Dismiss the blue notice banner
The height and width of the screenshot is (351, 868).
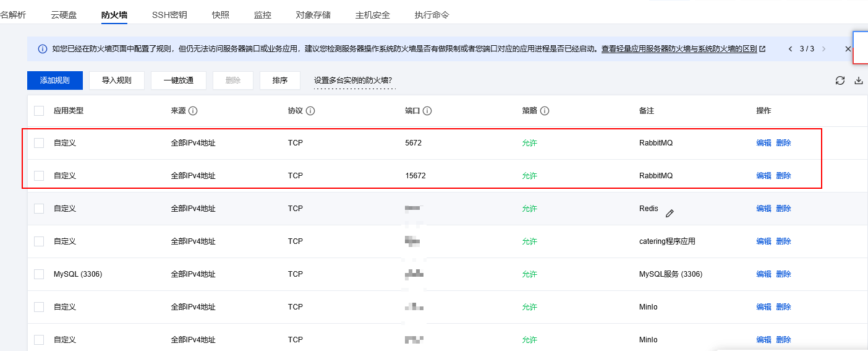pyautogui.click(x=848, y=49)
